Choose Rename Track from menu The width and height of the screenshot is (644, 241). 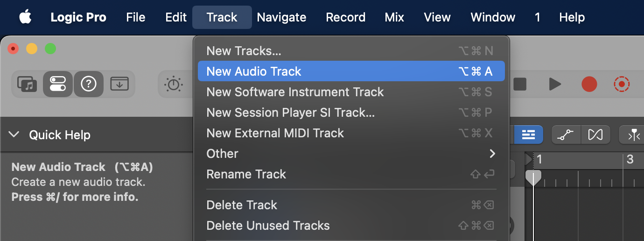(246, 174)
